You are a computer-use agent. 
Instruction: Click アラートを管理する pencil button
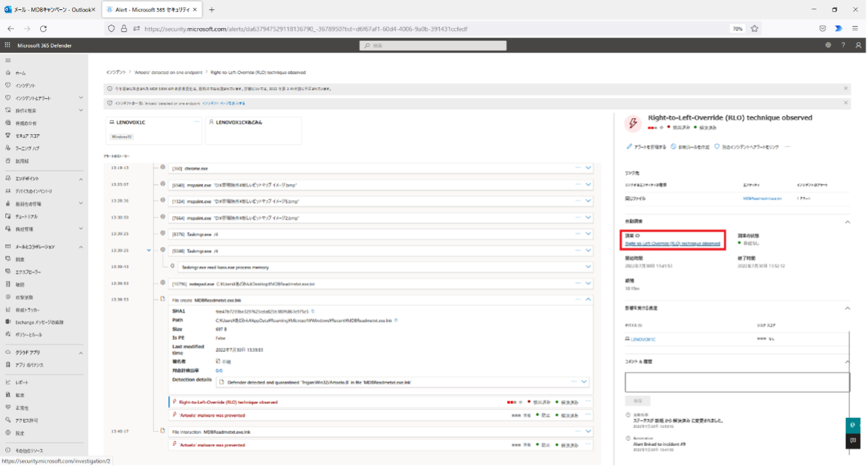click(x=646, y=147)
